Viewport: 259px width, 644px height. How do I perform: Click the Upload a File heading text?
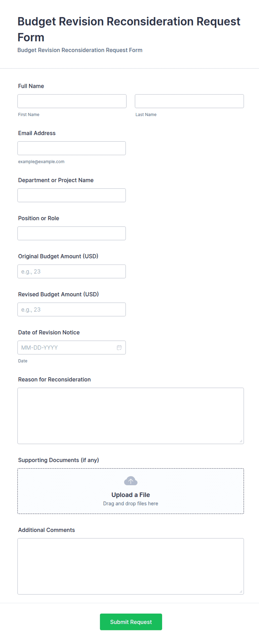pyautogui.click(x=131, y=495)
